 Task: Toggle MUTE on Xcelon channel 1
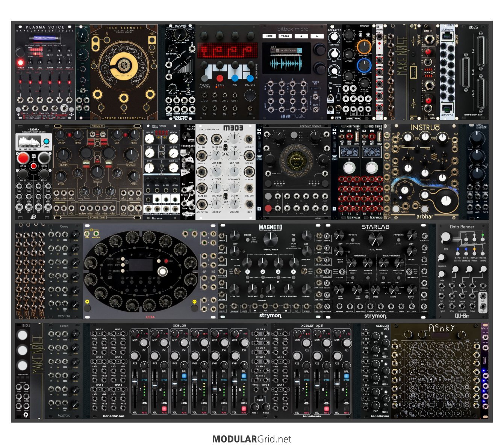pos(144,408)
